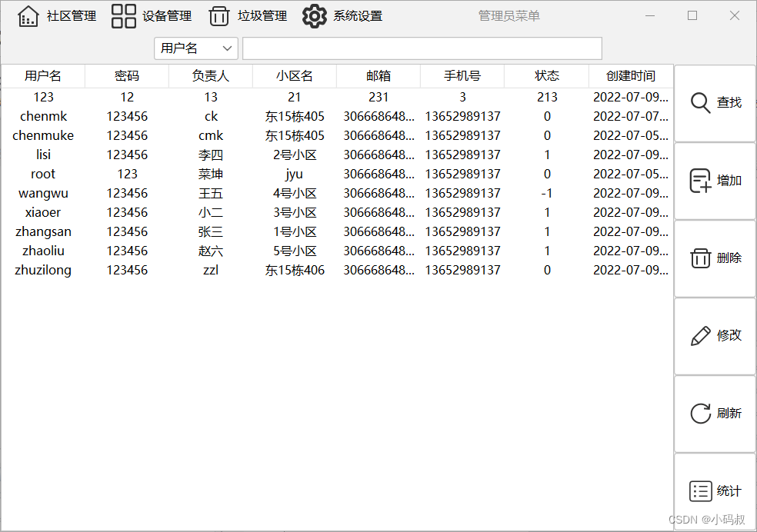Image resolution: width=757 pixels, height=532 pixels.
Task: Click the add-note icon on 增加 button
Action: pos(700,181)
